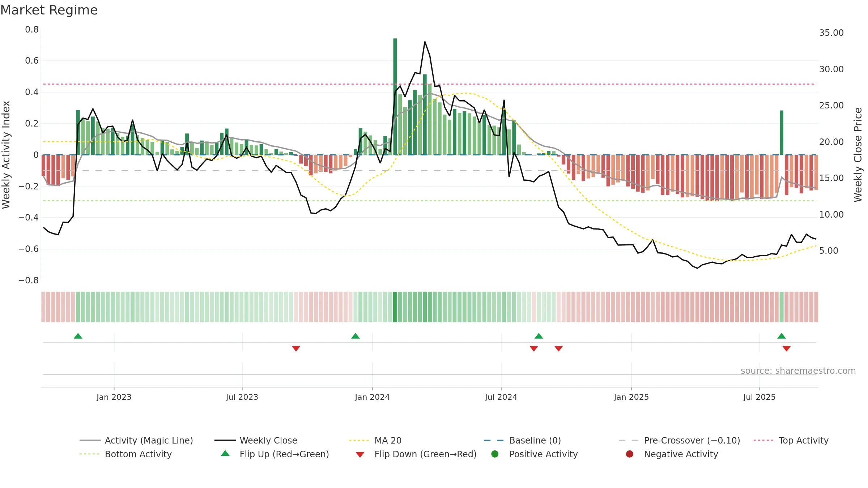
Task: Click the red flip-down triangle after Jul 2025
Action: click(786, 348)
